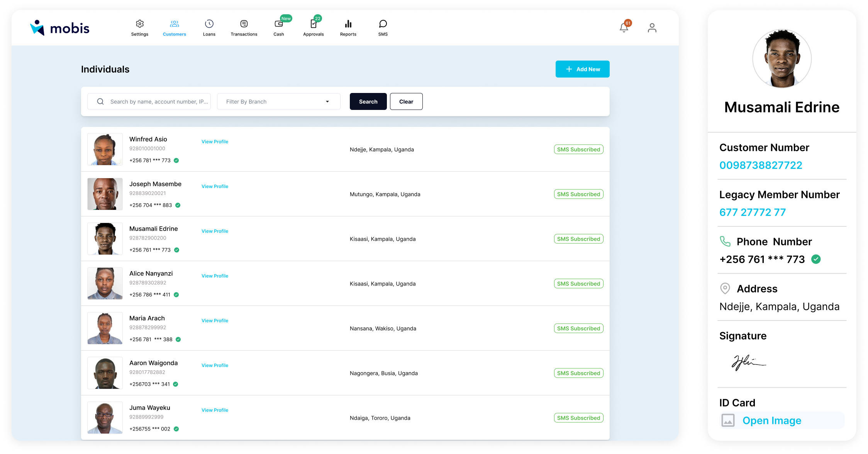868x454 pixels.
Task: Open the Approvals clipboard icon
Action: (x=313, y=24)
